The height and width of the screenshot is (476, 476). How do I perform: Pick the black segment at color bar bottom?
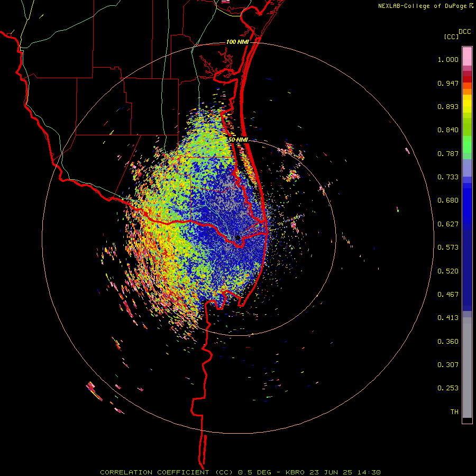pos(467,420)
